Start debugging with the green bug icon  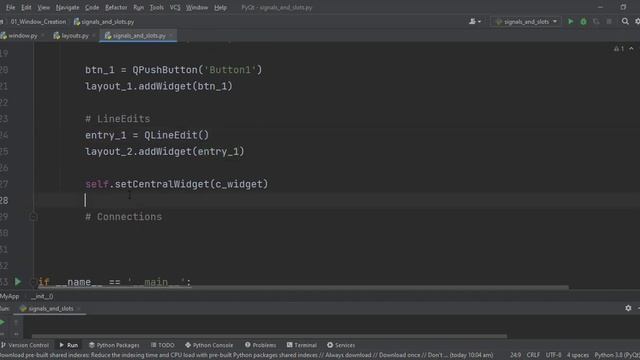coord(583,22)
